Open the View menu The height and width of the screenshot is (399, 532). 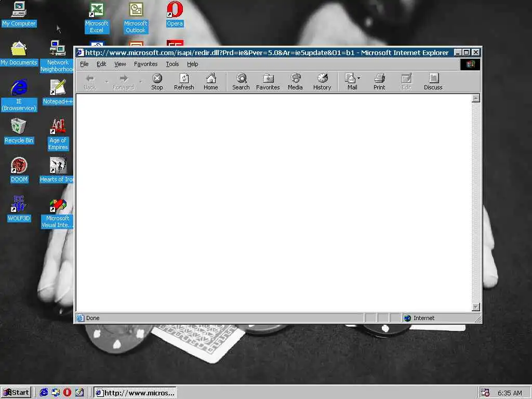[x=120, y=64]
